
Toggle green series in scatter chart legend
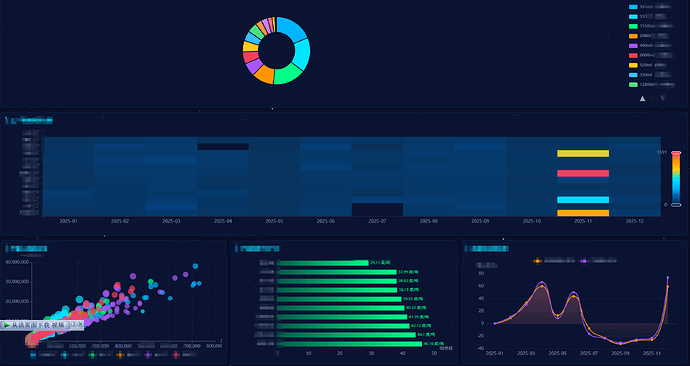(x=100, y=355)
